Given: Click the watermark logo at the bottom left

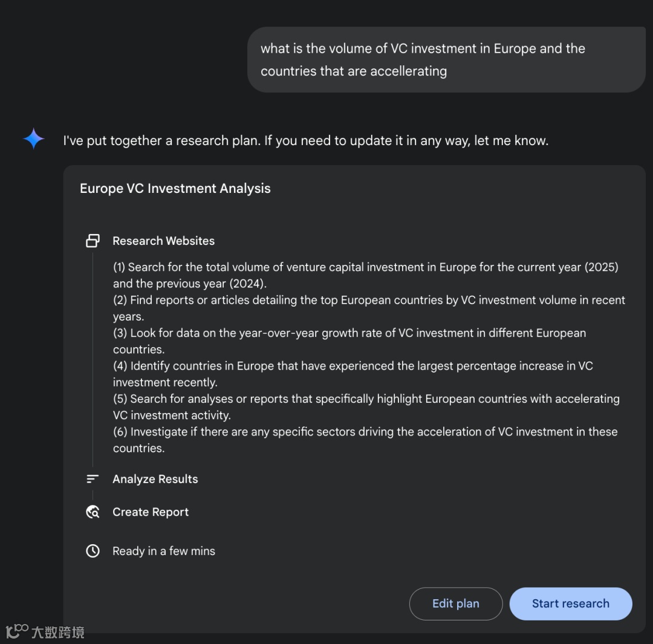Looking at the screenshot, I should tap(45, 631).
